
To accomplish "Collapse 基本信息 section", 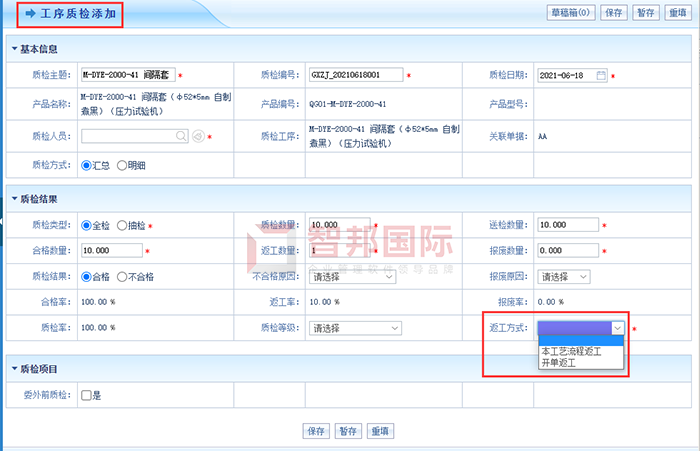I will (14, 49).
